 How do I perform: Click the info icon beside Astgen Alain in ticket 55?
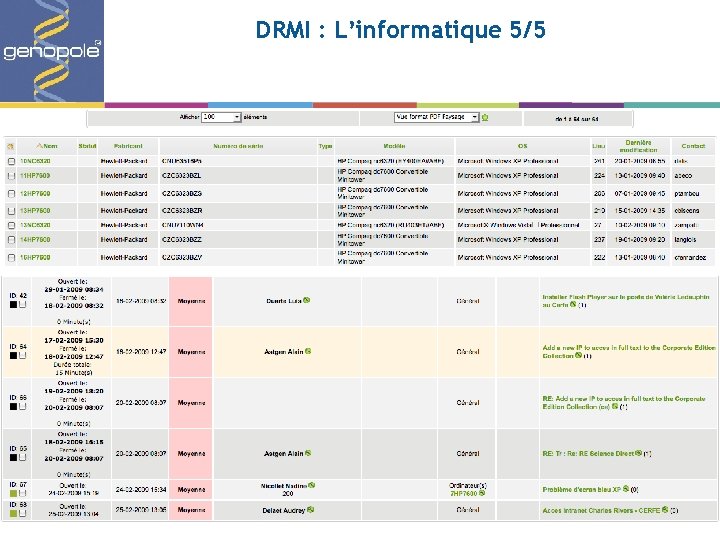(x=308, y=453)
